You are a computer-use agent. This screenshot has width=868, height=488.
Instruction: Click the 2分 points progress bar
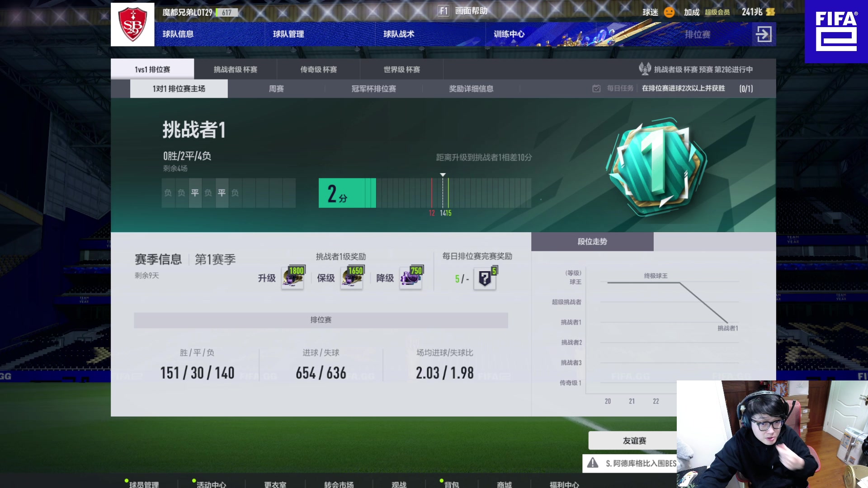tap(425, 193)
